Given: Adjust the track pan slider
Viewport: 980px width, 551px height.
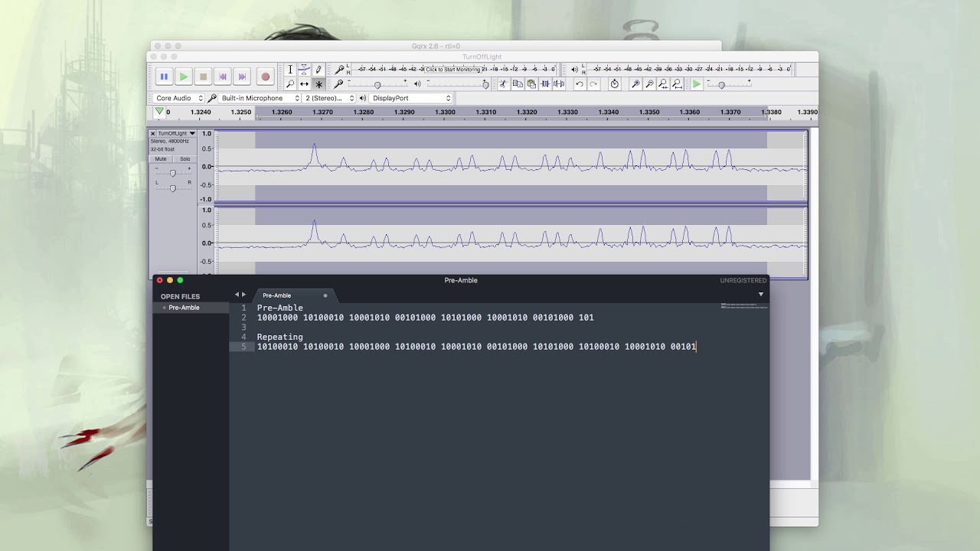Looking at the screenshot, I should click(172, 187).
